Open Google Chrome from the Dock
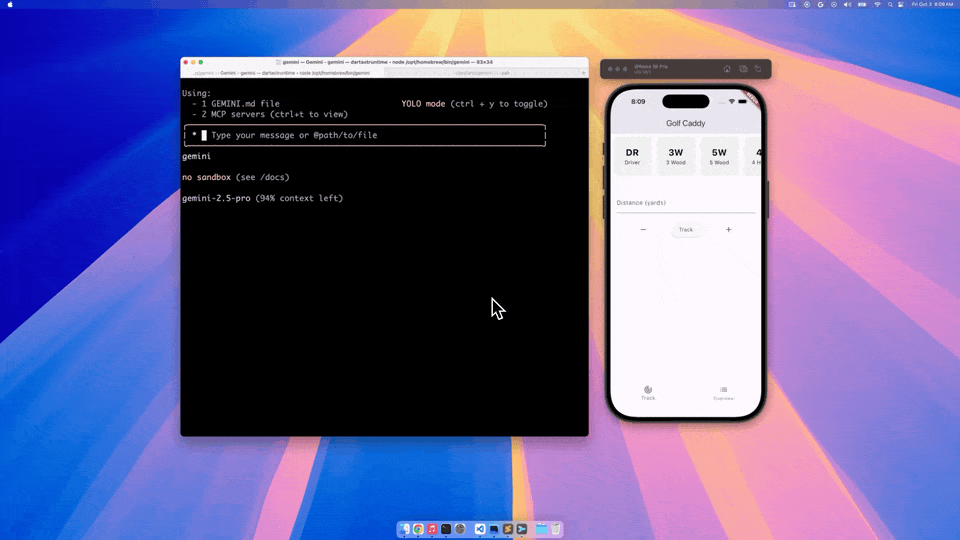Screen dimensions: 960x540 pyautogui.click(x=418, y=529)
